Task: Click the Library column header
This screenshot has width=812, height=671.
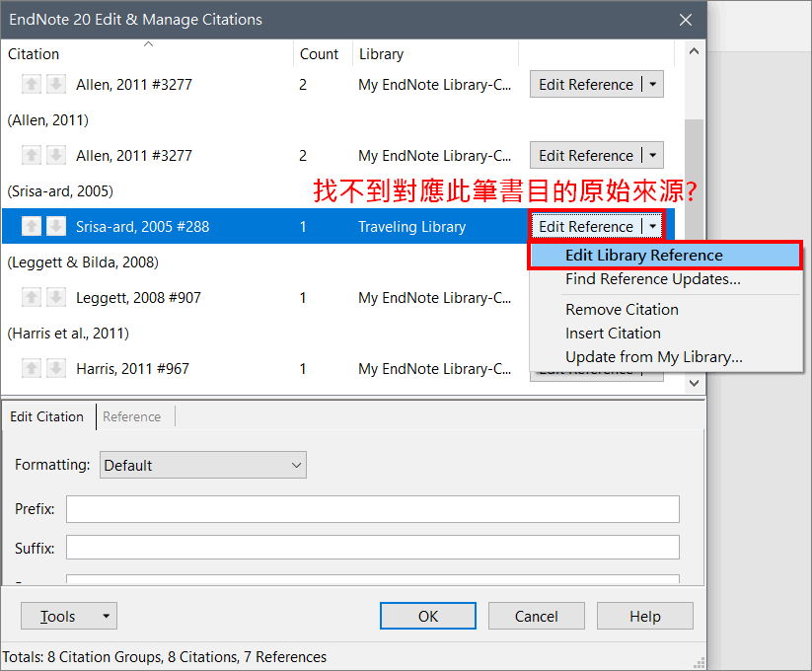Action: click(x=435, y=54)
